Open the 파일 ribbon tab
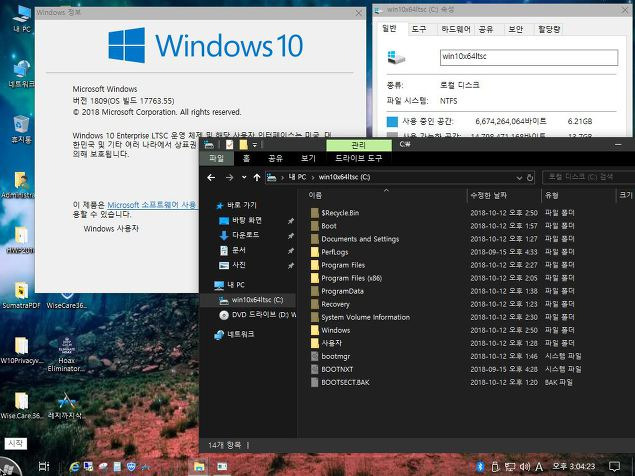 pyautogui.click(x=217, y=158)
